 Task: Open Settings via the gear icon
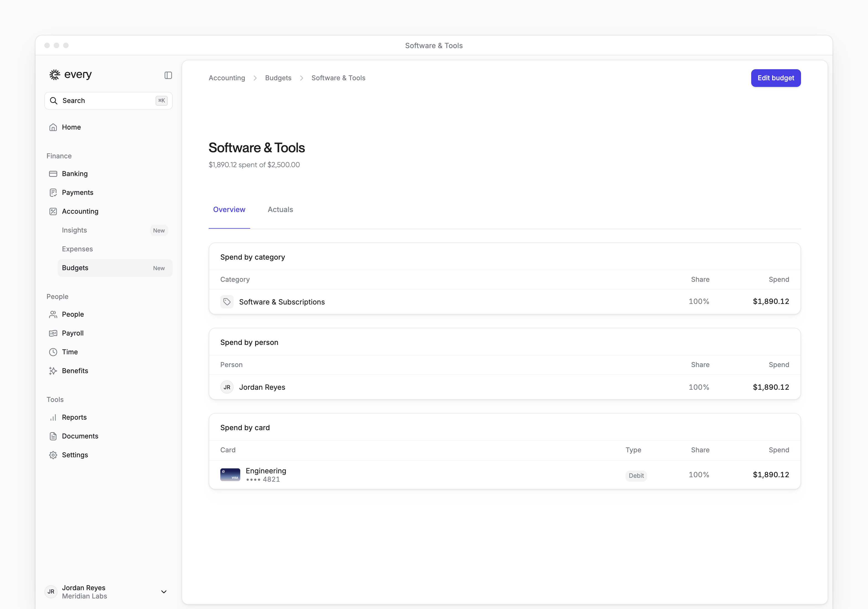point(53,455)
